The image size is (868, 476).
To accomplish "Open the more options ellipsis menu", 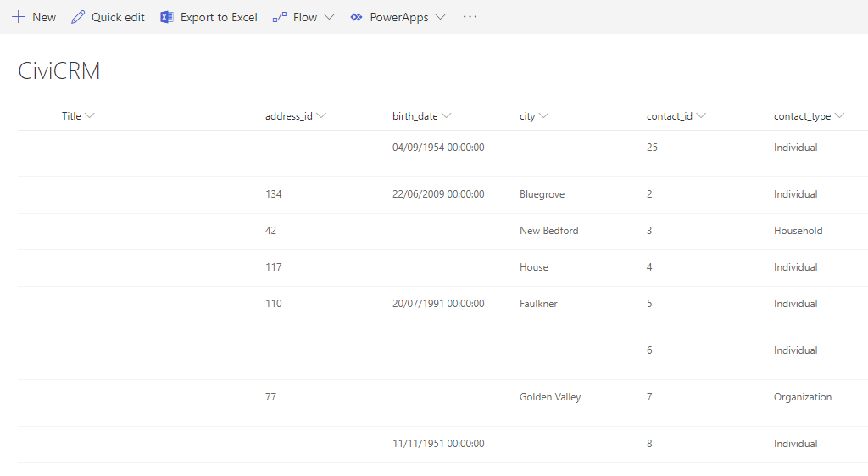I will (x=470, y=17).
